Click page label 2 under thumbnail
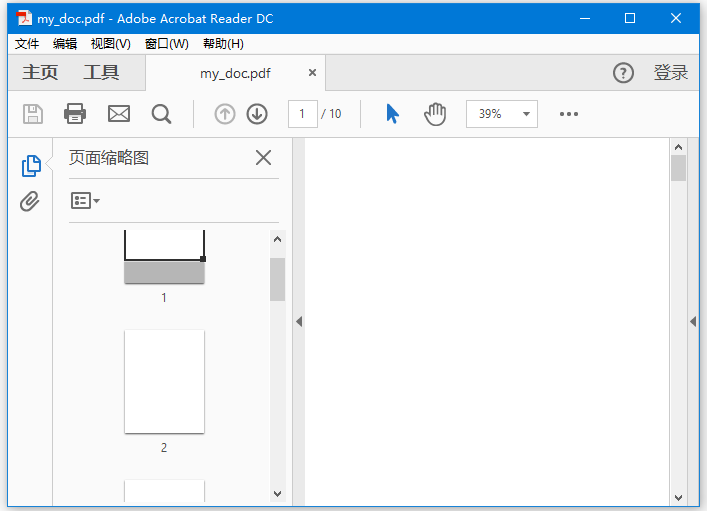The width and height of the screenshot is (707, 511). [x=164, y=447]
